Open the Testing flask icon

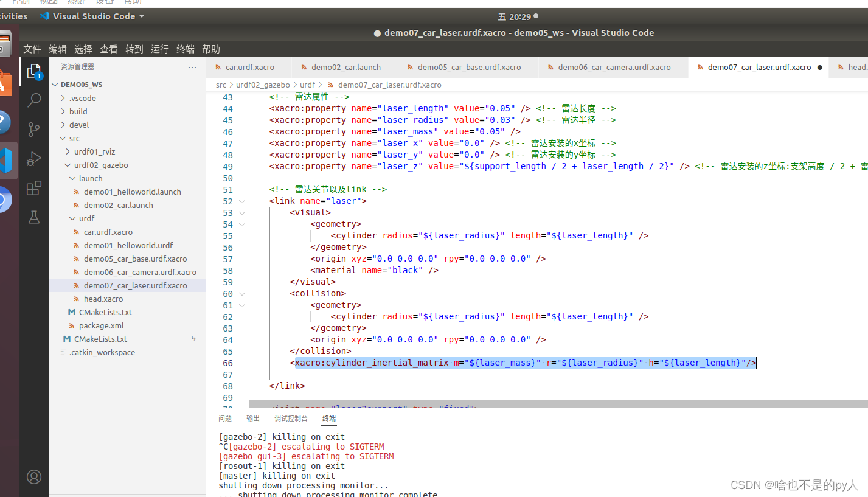coord(34,217)
